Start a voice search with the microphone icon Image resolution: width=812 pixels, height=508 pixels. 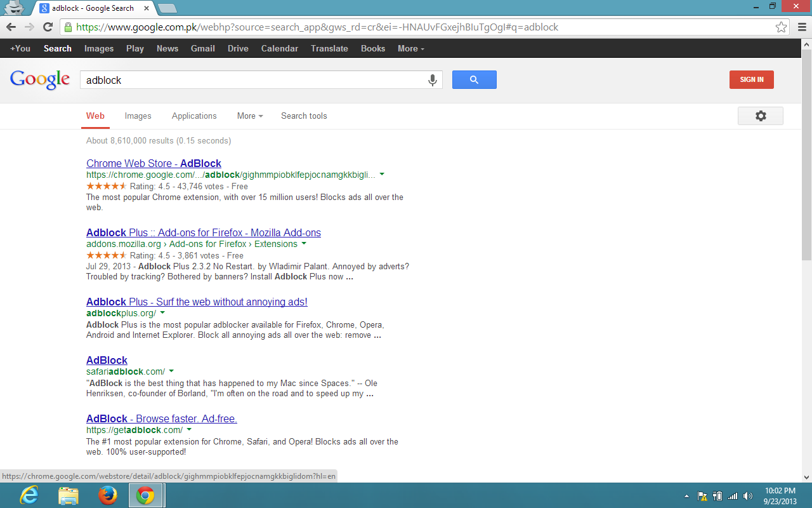point(433,79)
